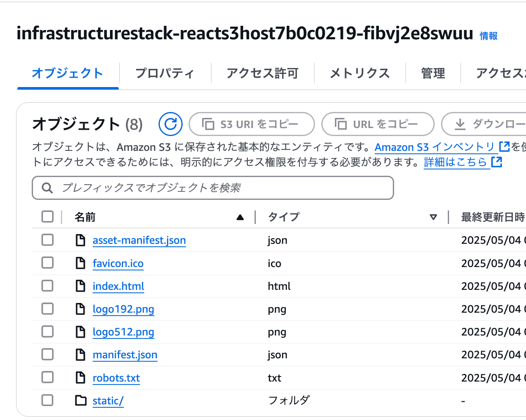Click external link icon after Amazon S3 インベントリ
526x420 pixels.
point(504,147)
